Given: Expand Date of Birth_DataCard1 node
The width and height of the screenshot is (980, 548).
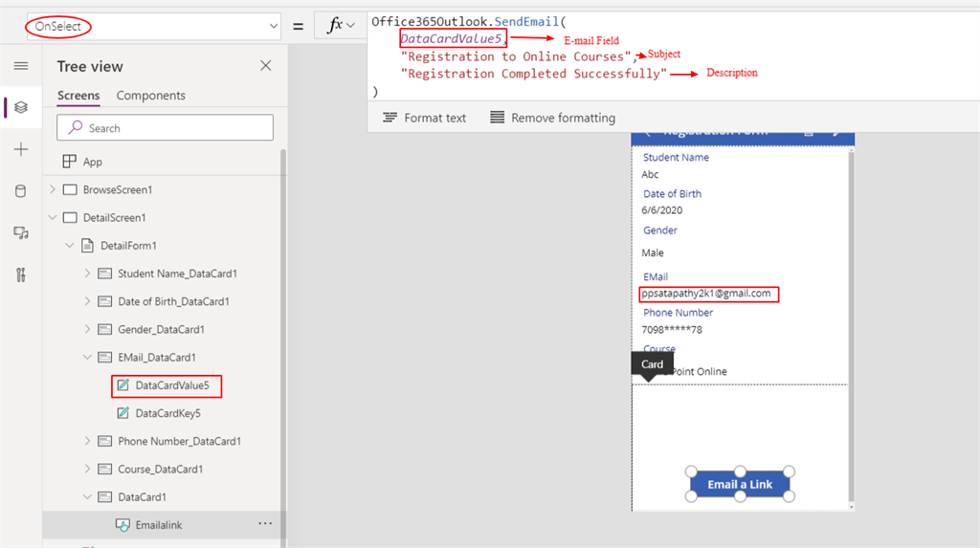Looking at the screenshot, I should (x=87, y=301).
